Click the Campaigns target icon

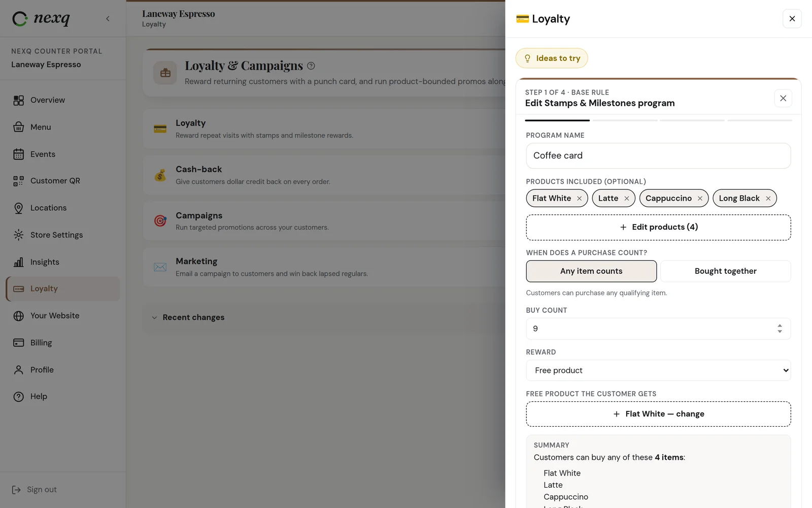160,221
